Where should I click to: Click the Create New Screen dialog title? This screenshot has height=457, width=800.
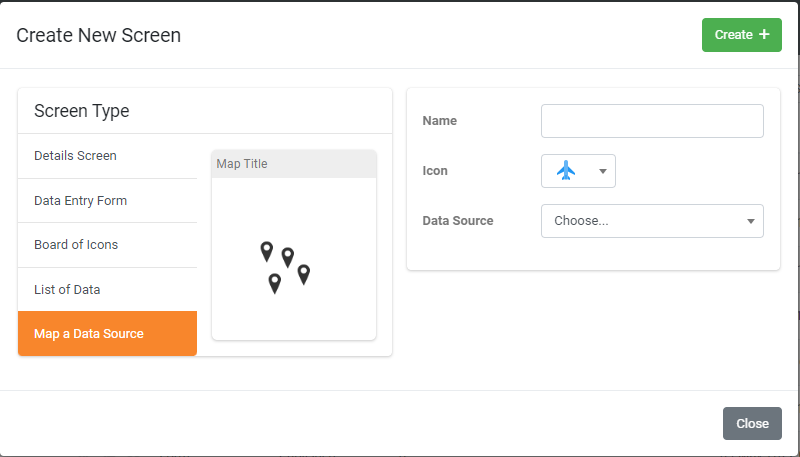click(98, 35)
